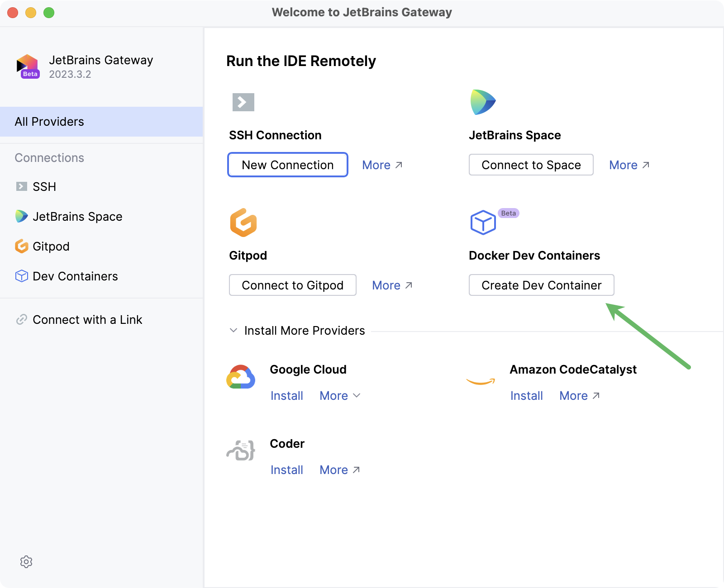Open More link for JetBrains Space

(629, 165)
